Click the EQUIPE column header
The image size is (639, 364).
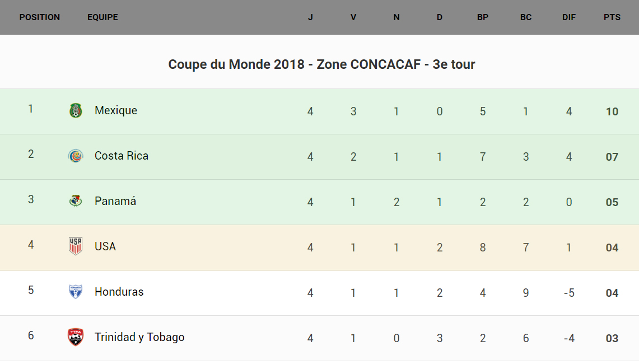point(102,17)
